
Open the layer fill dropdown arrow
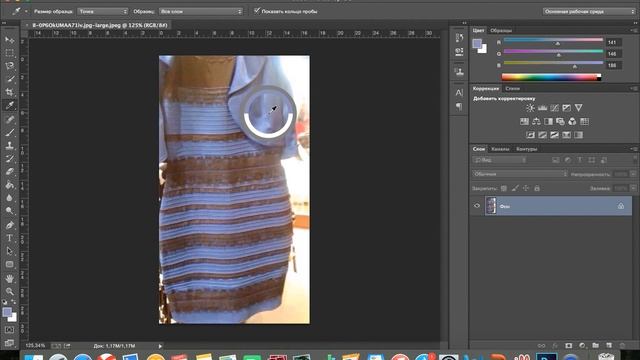click(x=633, y=188)
